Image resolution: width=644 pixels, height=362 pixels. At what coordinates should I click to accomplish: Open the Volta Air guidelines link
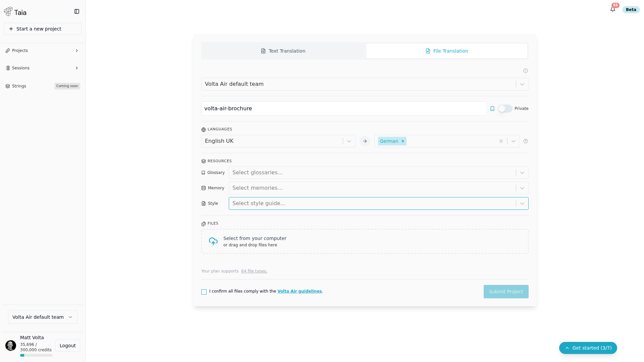pos(300,291)
